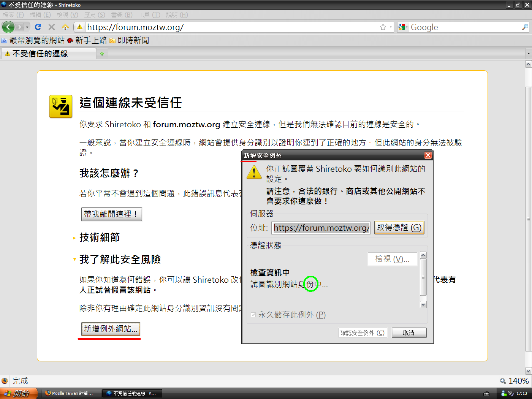Click the search magnifier icon in Google box
532x399 pixels.
click(525, 27)
